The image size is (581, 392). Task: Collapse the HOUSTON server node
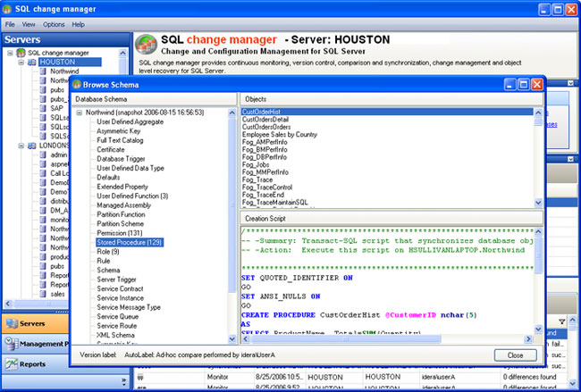click(x=21, y=63)
